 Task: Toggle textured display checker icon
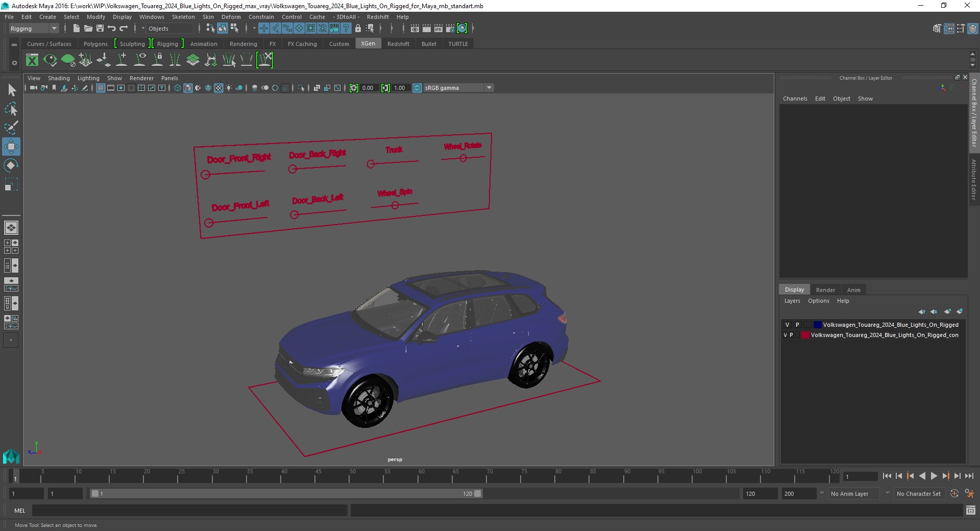(x=218, y=88)
